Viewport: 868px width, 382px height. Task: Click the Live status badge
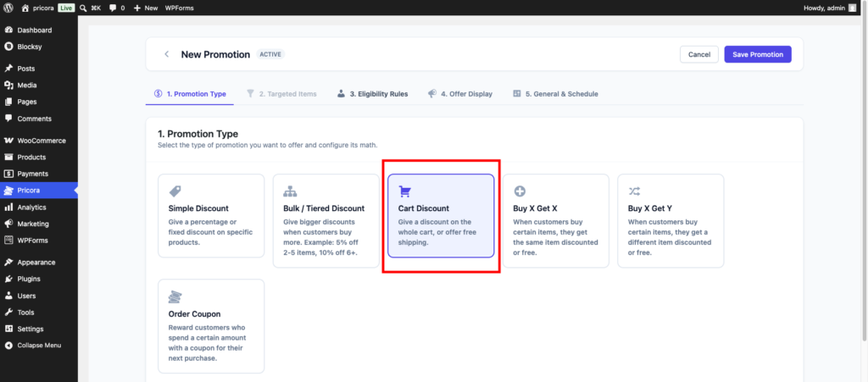tap(66, 8)
